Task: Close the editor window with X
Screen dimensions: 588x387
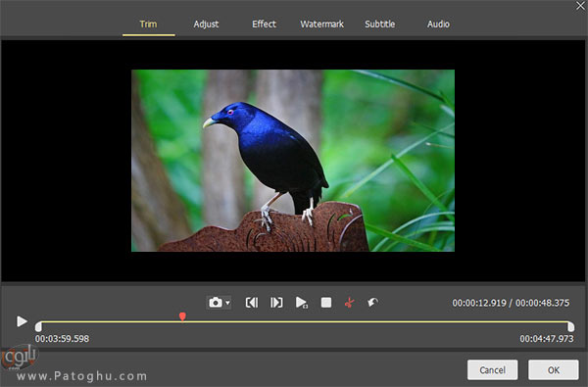Action: coord(580,6)
